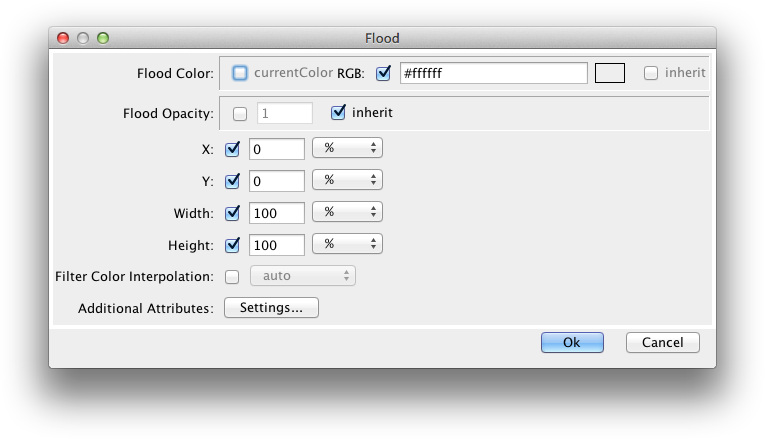Image resolution: width=765 pixels, height=439 pixels.
Task: Enable the currentColor checkbox
Action: [240, 73]
